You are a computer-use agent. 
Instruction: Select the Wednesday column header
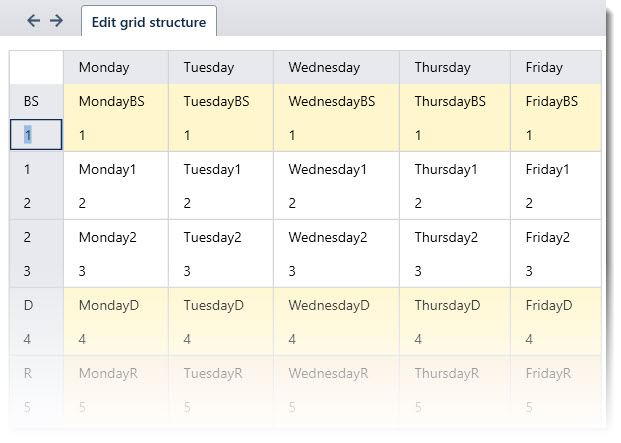[324, 68]
